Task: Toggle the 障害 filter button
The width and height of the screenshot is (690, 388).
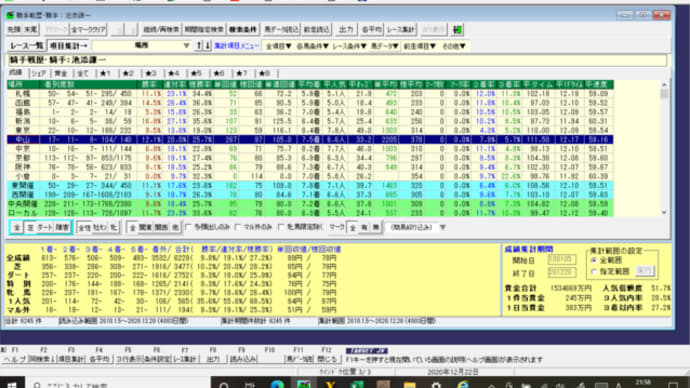Action: tap(62, 227)
